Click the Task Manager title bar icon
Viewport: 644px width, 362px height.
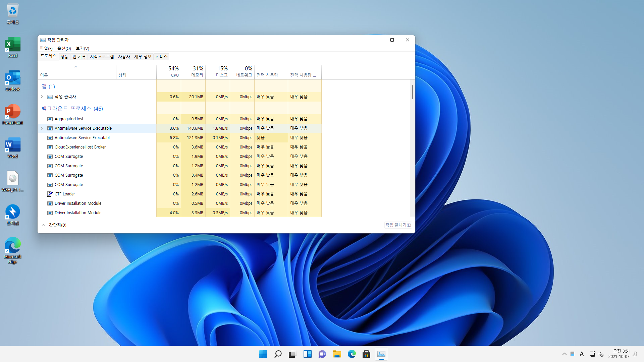[x=43, y=40]
